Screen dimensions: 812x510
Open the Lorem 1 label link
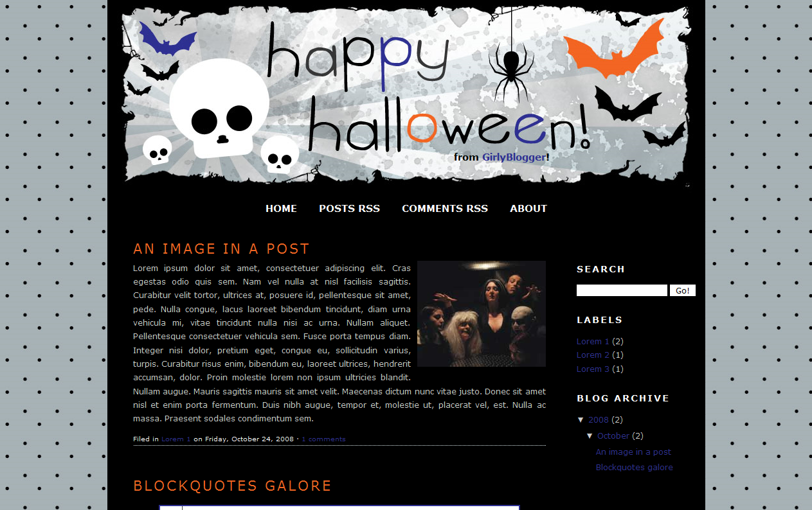click(593, 342)
